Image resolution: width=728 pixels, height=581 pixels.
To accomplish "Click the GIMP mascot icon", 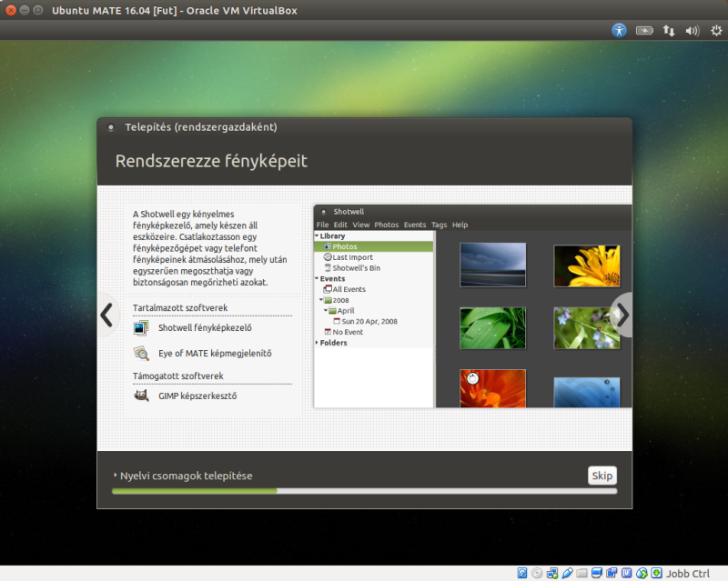I will pos(141,396).
